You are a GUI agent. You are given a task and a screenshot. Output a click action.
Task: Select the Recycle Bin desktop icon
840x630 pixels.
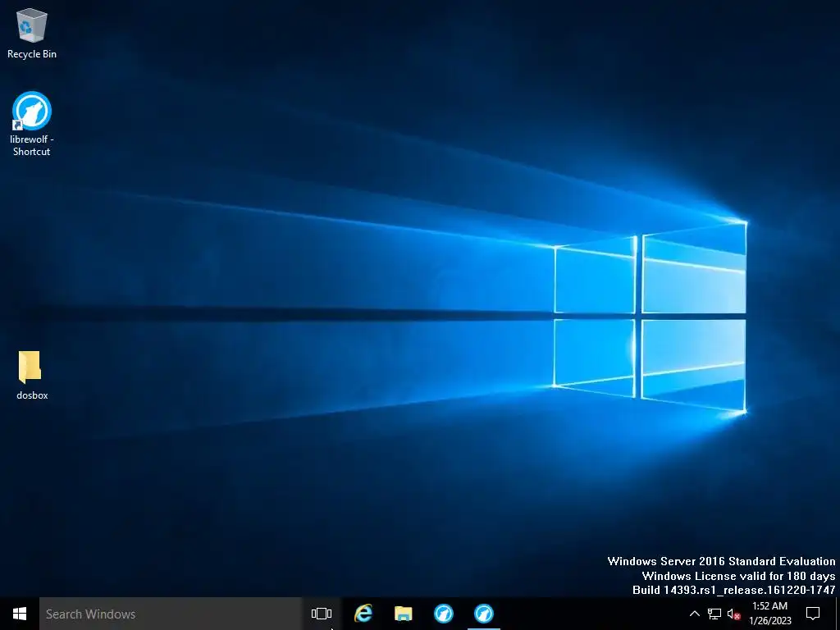(x=32, y=33)
